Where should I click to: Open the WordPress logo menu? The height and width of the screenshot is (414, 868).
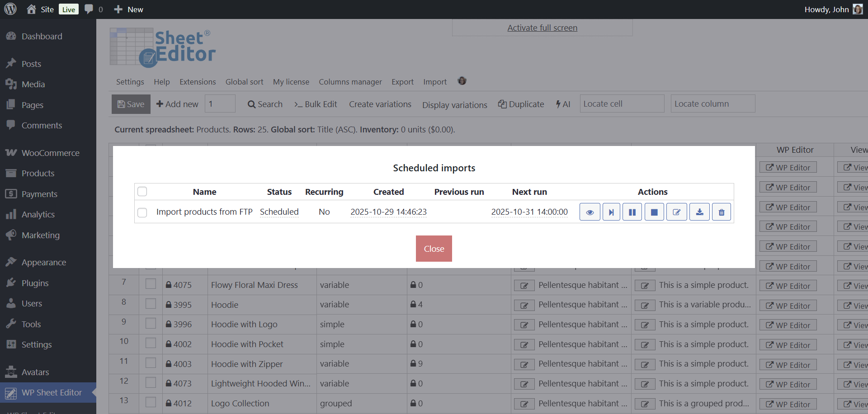(x=10, y=9)
